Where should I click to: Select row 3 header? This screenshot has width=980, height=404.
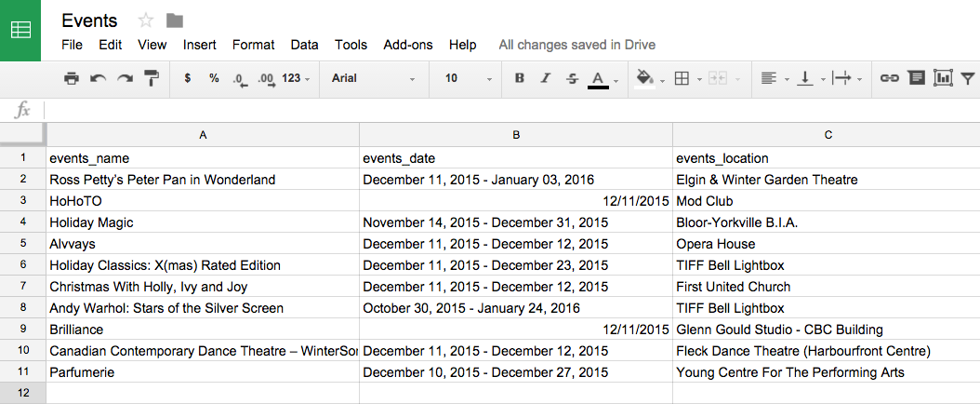23,201
